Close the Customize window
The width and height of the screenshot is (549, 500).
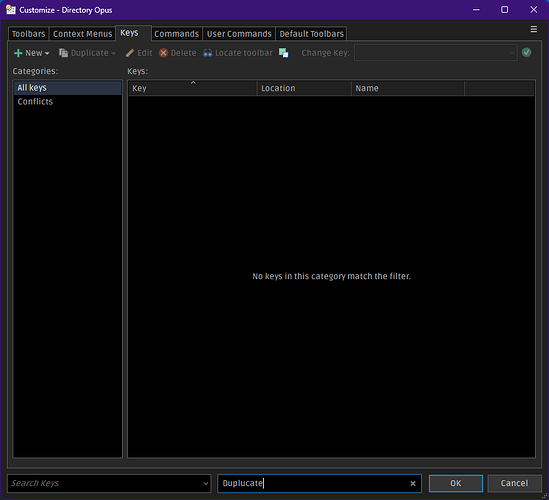coord(534,10)
